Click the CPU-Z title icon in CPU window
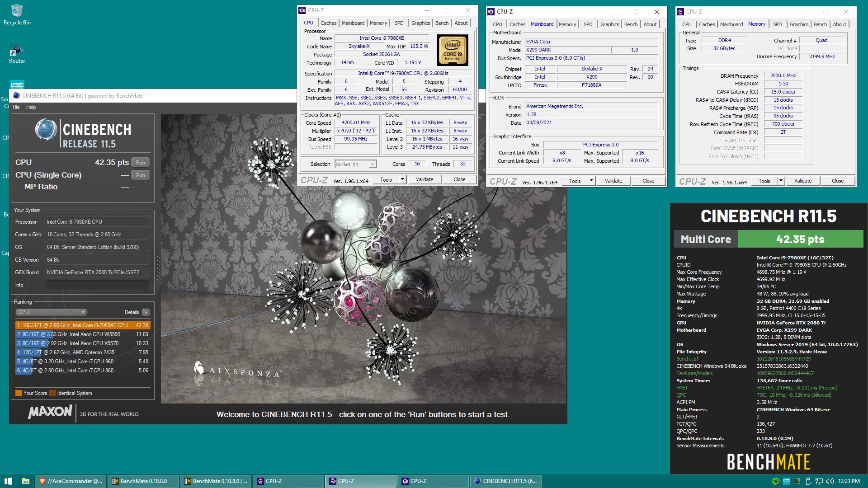The width and height of the screenshot is (868, 488). tap(302, 10)
